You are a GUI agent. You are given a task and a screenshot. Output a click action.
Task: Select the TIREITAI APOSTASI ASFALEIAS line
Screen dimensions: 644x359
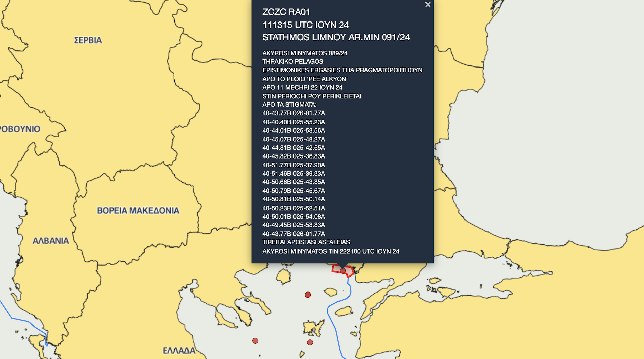306,242
